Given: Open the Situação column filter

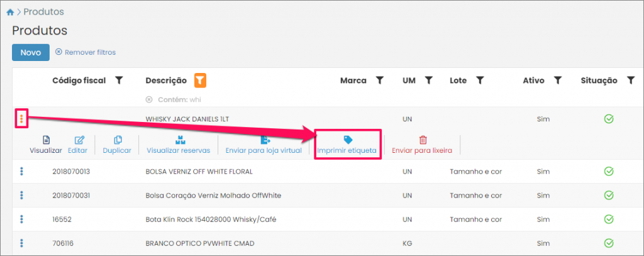Looking at the screenshot, I should pyautogui.click(x=631, y=81).
